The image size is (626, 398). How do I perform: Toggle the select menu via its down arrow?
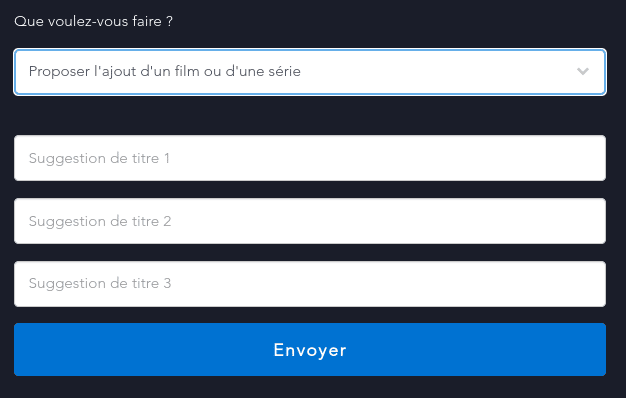[x=582, y=71]
